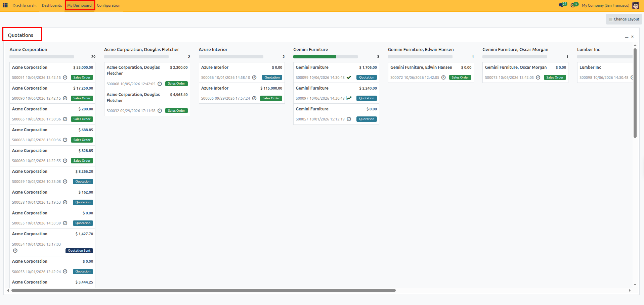This screenshot has height=305, width=644.
Task: Open the activities icon showing 17
Action: point(574,5)
